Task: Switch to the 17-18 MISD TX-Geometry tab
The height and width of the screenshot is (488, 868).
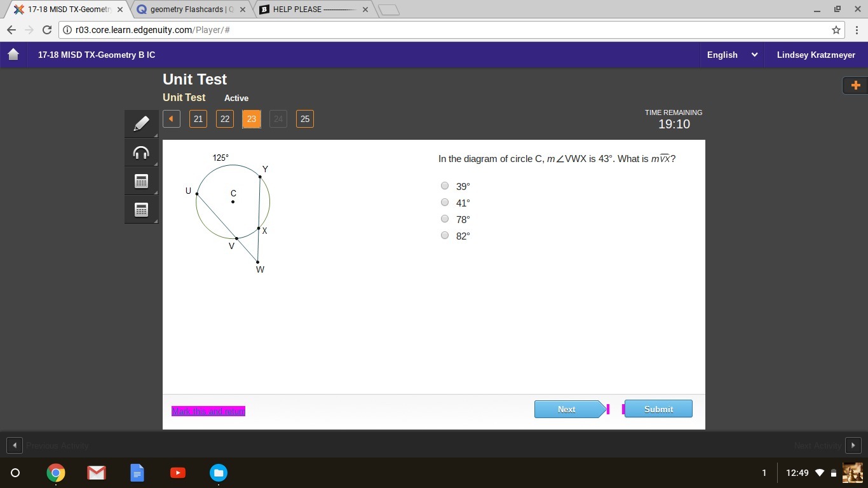Action: 68,10
